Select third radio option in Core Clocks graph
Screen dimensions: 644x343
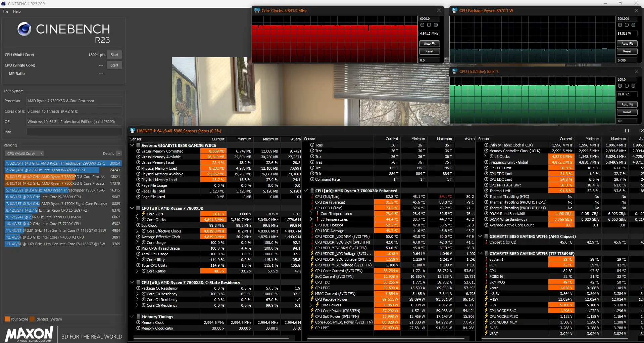pyautogui.click(x=436, y=25)
